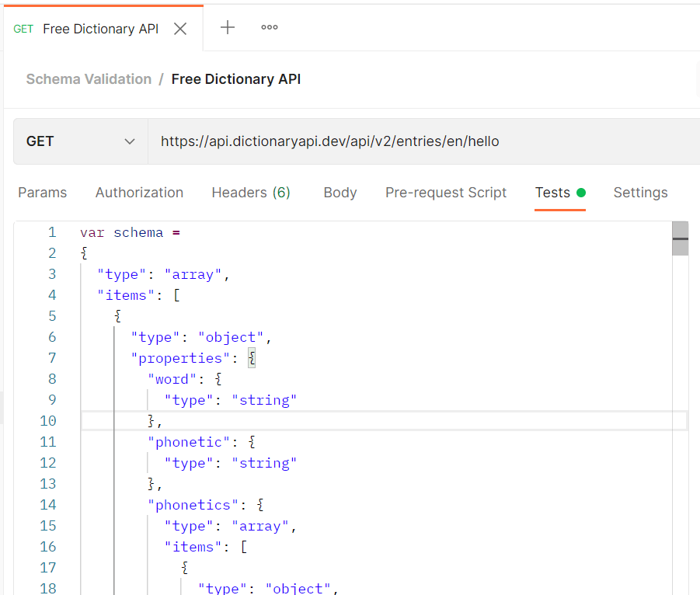Click "items": [ on line 16
Screen dimensions: 700x595
click(205, 548)
